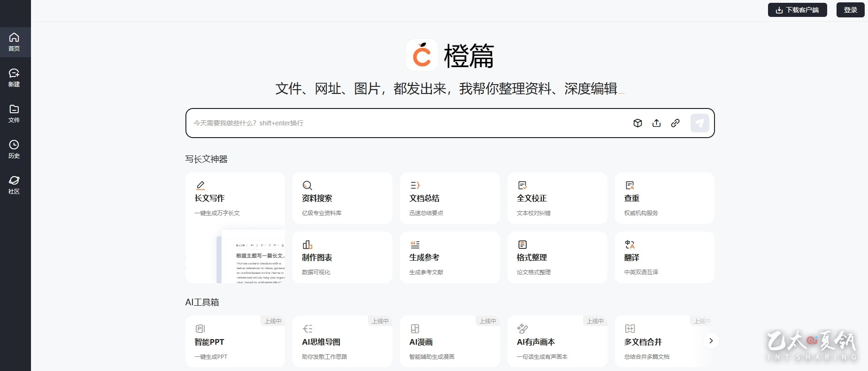Click the 一键生成PPT description text

click(211, 357)
